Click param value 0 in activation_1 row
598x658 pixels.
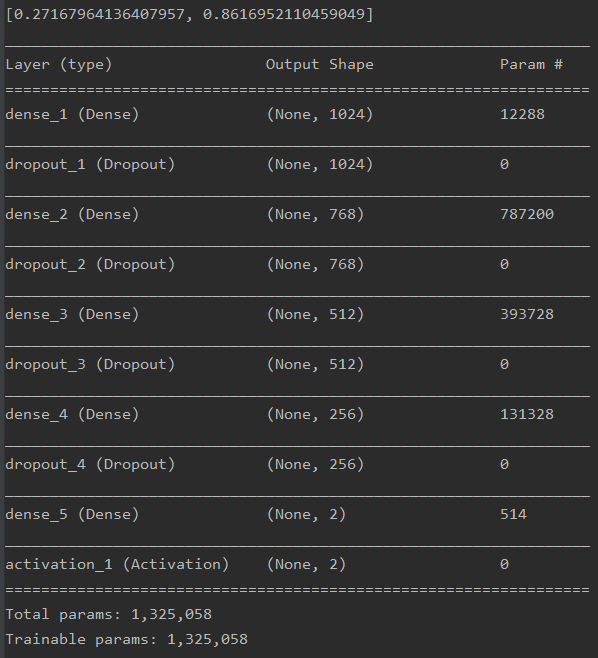504,564
